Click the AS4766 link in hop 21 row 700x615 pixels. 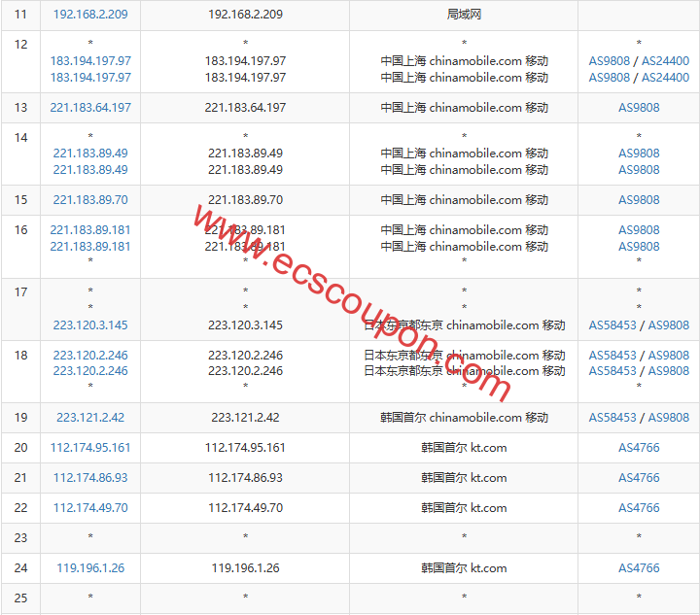[639, 478]
